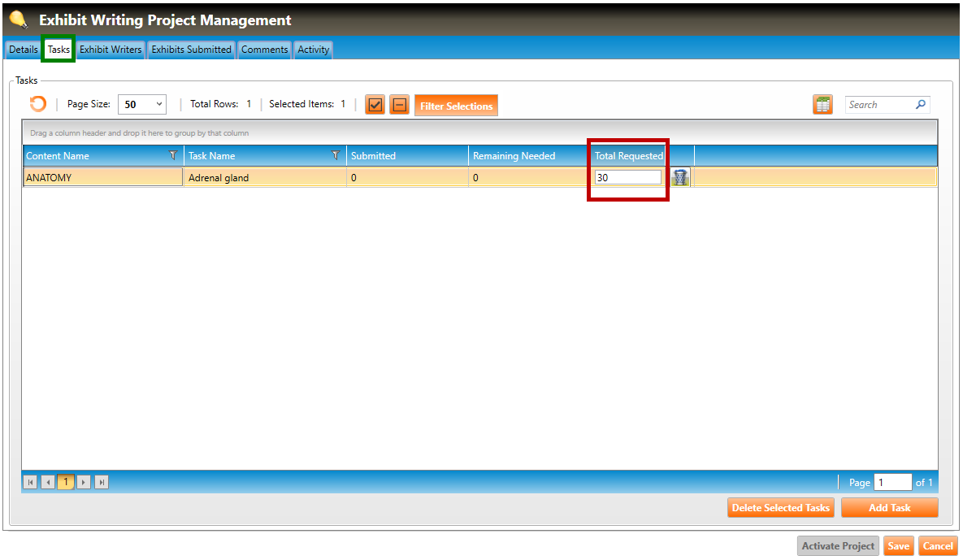Go to first page of grid
Viewport: 963px width, 560px height.
pos(31,482)
